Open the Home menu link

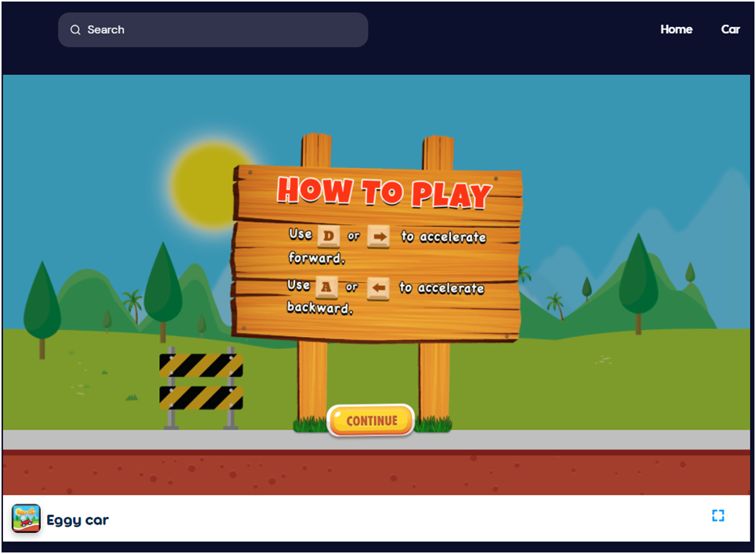[676, 29]
